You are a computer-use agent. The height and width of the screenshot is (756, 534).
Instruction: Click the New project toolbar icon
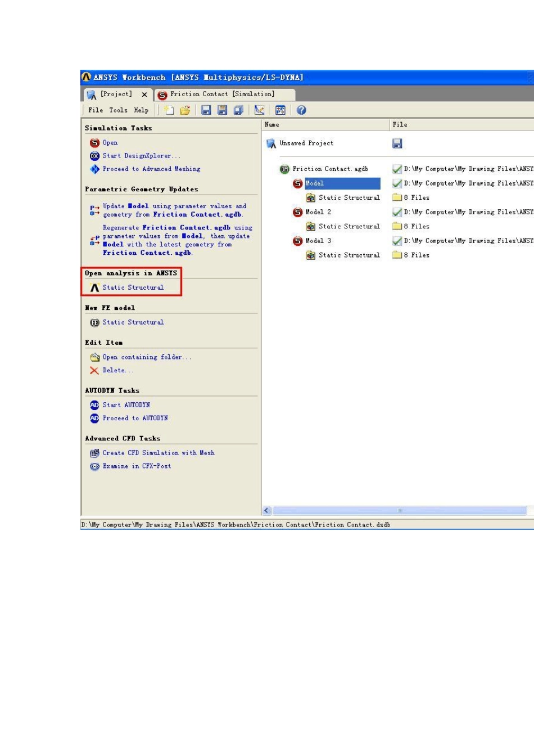click(x=169, y=110)
